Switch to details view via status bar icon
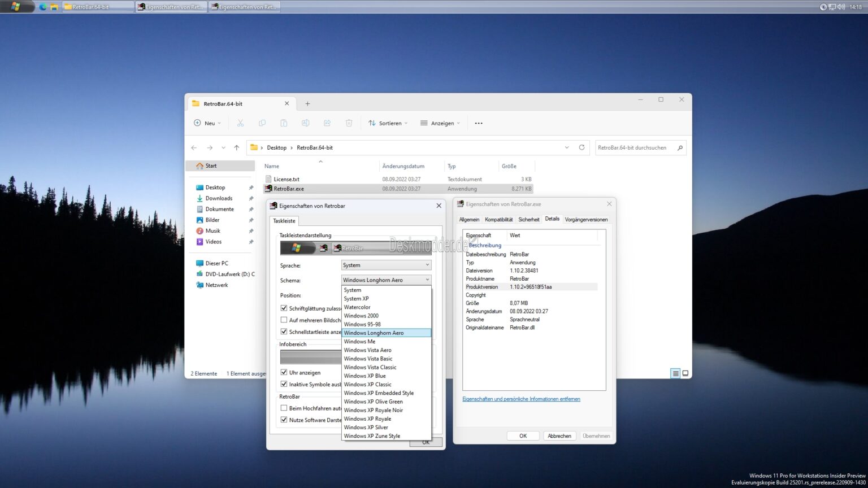Image resolution: width=868 pixels, height=488 pixels. (x=675, y=373)
